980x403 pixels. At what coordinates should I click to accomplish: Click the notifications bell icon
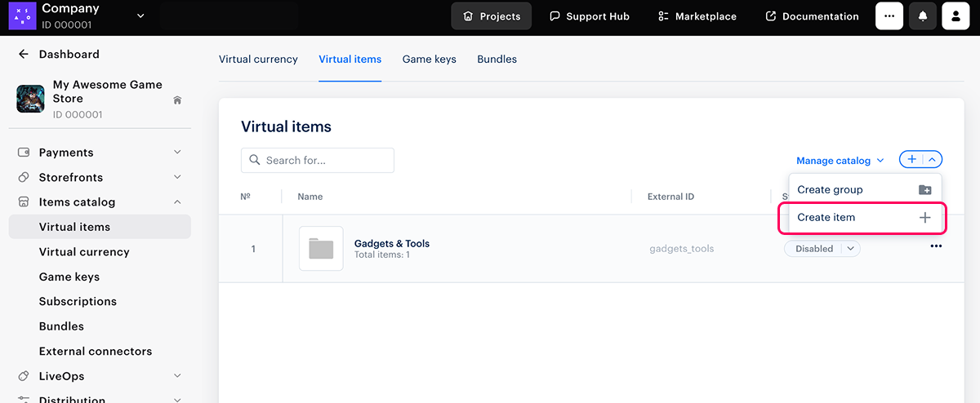(923, 16)
